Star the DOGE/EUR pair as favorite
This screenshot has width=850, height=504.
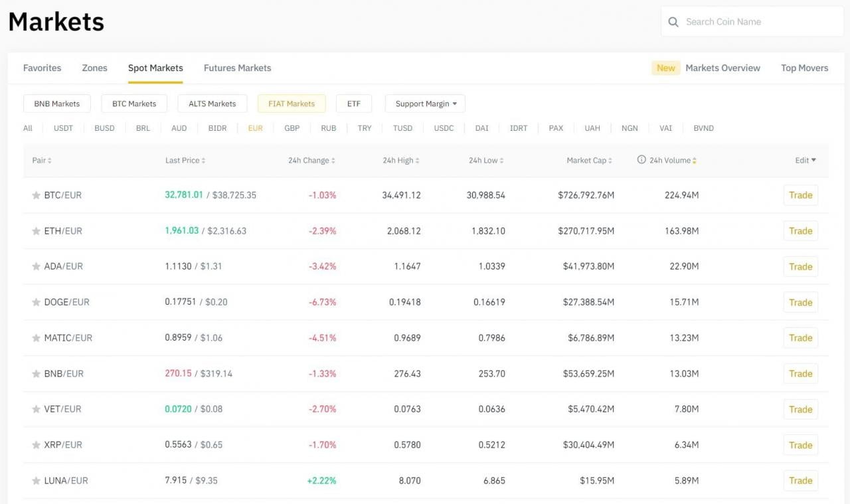coord(36,302)
